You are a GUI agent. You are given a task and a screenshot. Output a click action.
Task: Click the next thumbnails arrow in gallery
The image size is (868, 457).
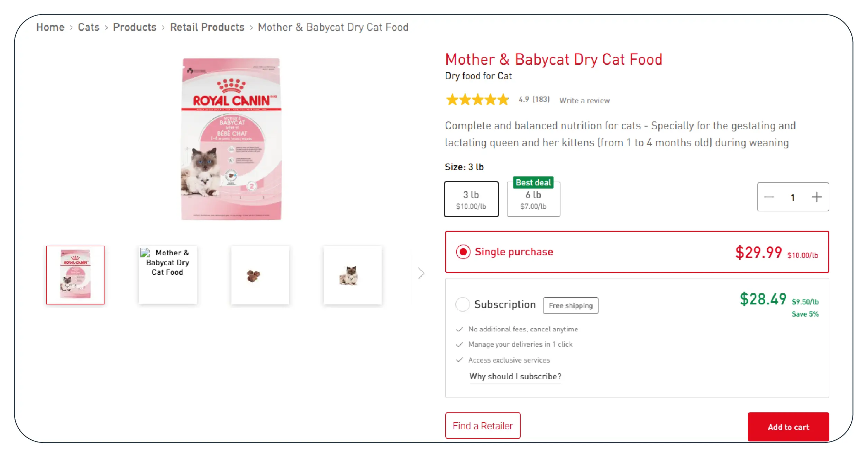pyautogui.click(x=421, y=273)
